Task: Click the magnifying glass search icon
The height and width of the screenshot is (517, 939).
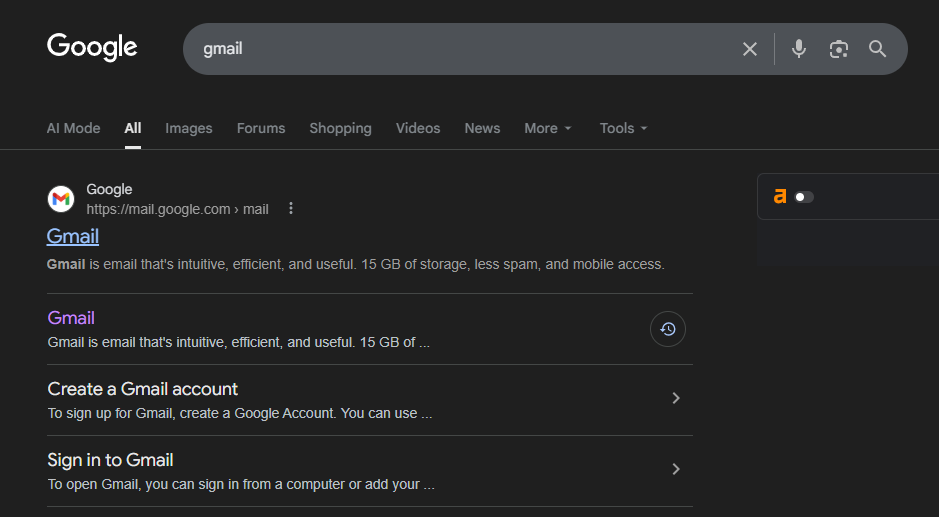Action: coord(877,49)
